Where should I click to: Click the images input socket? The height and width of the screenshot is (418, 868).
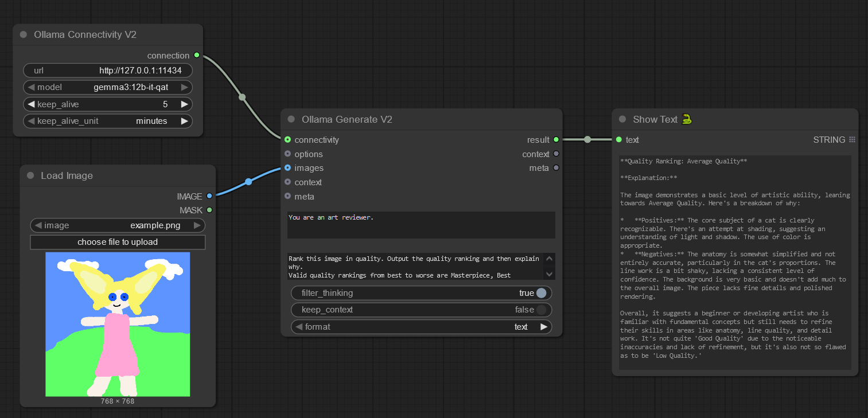pos(287,168)
